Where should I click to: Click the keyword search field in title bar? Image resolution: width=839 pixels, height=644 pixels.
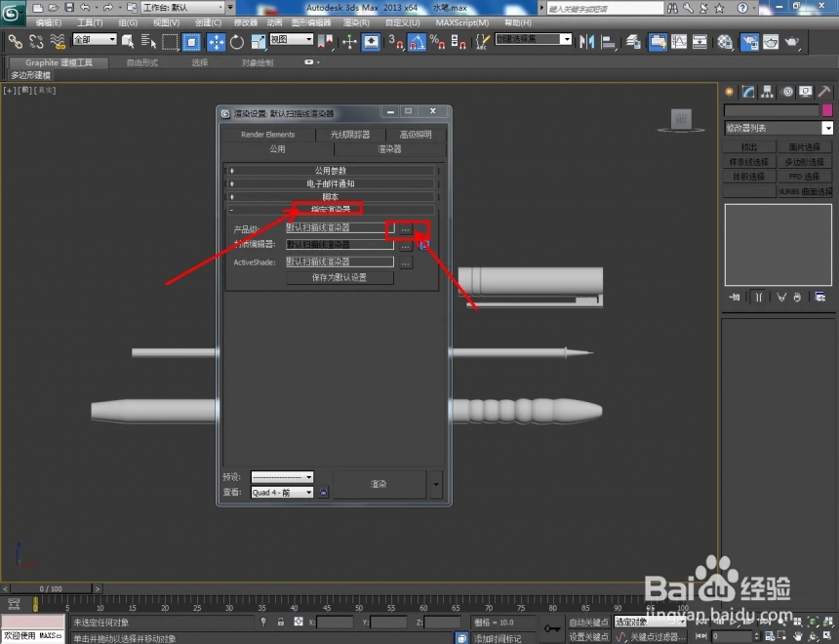tap(605, 8)
